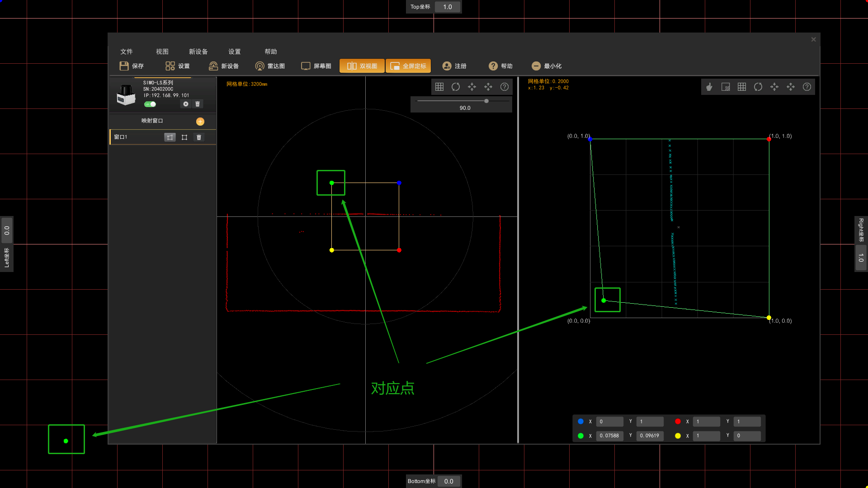Click rotate icon in the screen view toolbar

coord(758,87)
